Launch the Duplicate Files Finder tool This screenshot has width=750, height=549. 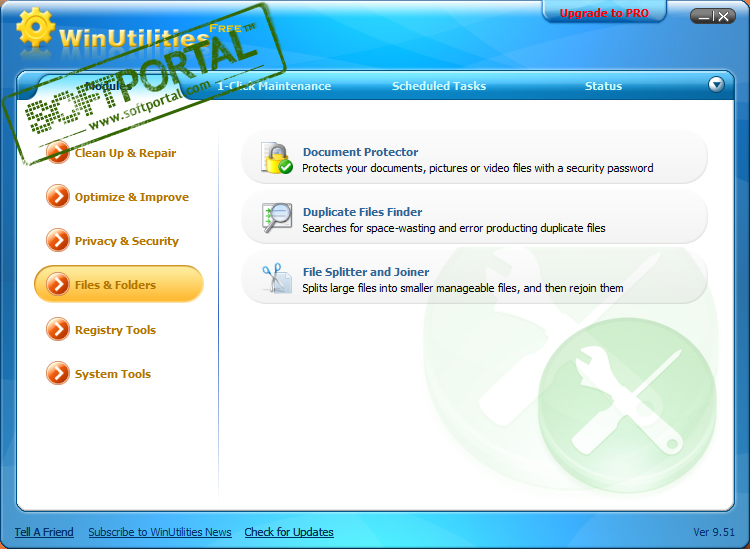(x=474, y=218)
